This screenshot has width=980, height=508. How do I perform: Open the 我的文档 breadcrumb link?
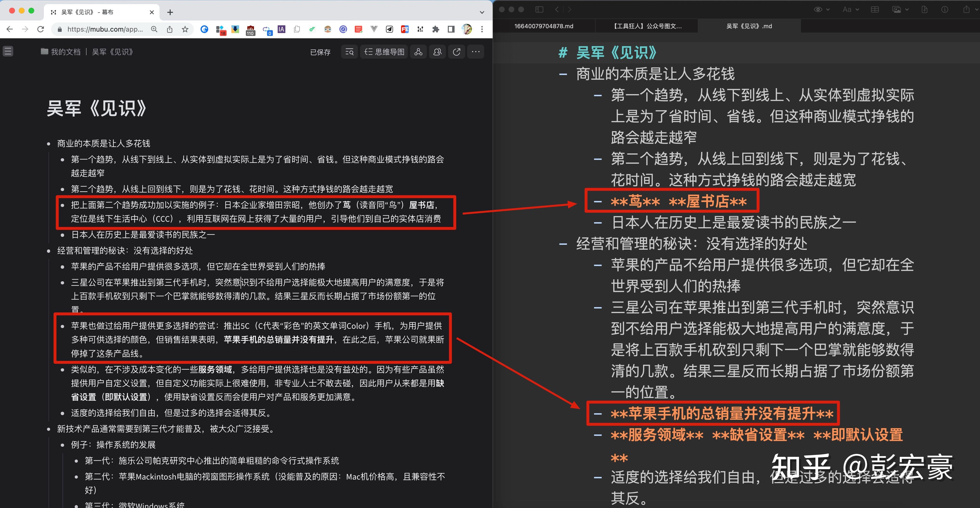point(65,51)
